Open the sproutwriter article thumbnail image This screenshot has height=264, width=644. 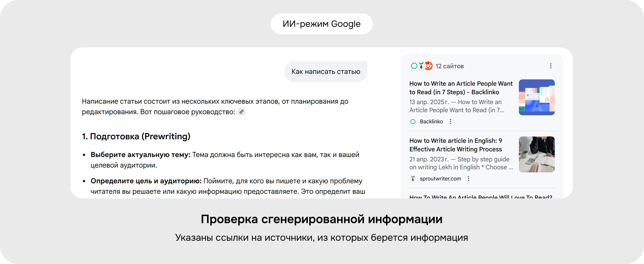[x=537, y=154]
